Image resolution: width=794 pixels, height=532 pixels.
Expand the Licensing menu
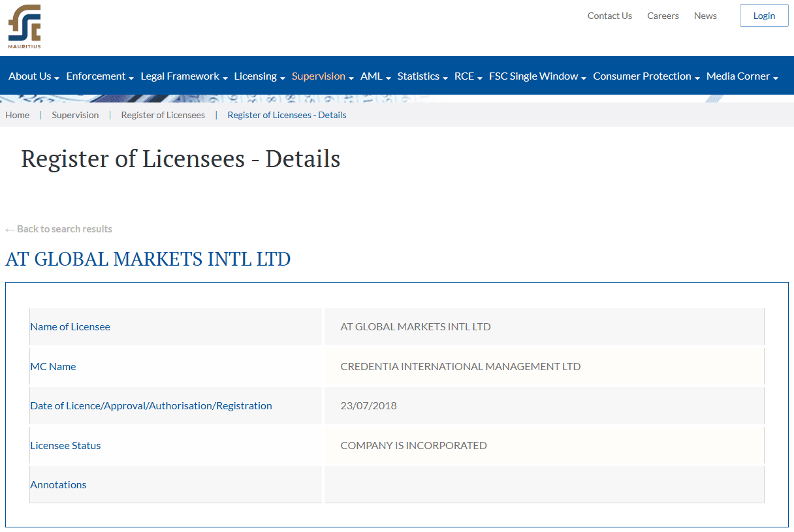click(x=260, y=76)
